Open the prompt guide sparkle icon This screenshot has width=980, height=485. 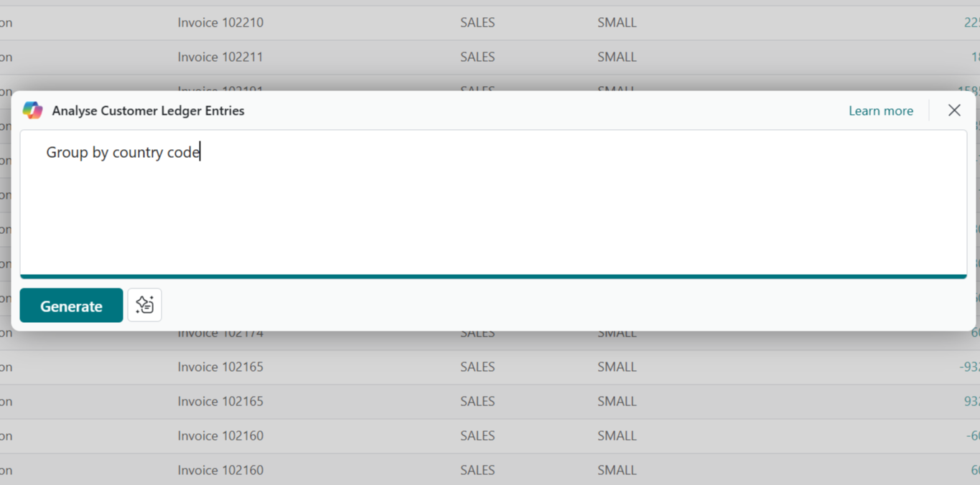[144, 306]
